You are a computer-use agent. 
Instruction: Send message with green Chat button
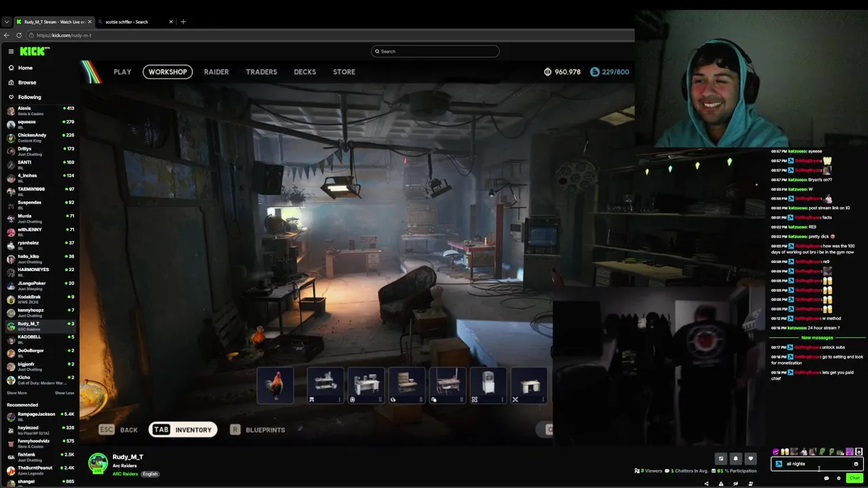pos(854,479)
